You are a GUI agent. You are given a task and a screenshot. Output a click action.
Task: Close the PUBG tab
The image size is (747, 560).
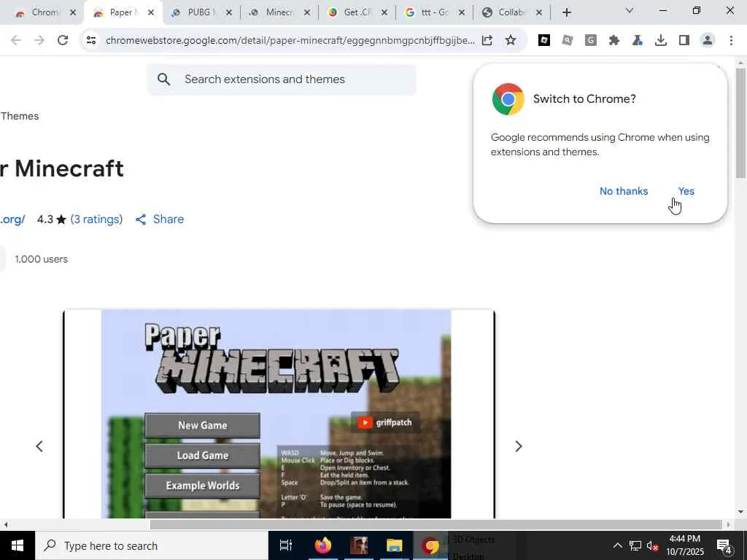coord(229,13)
